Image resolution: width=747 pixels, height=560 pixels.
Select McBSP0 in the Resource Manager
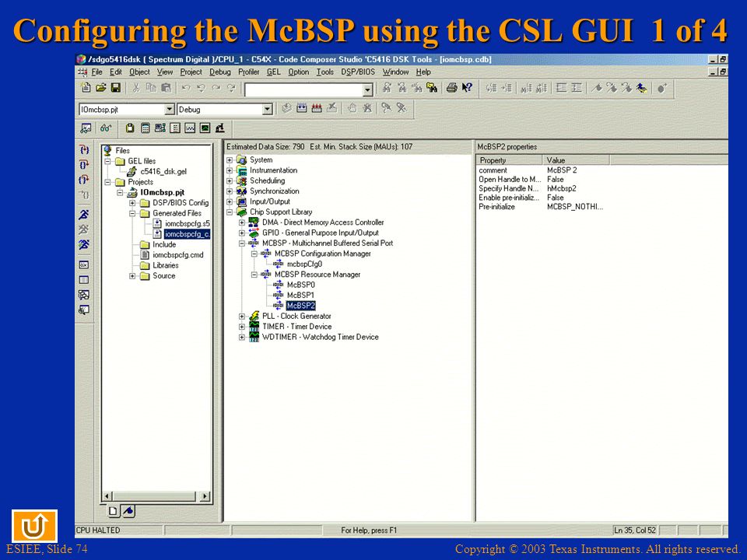300,285
